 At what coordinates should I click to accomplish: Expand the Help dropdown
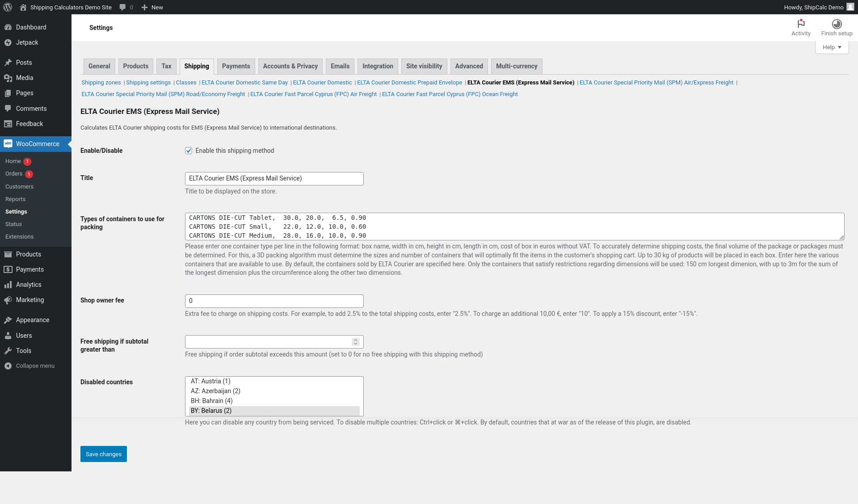pos(832,47)
